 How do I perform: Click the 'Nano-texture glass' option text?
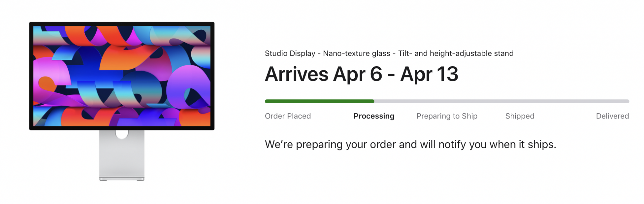pos(356,53)
